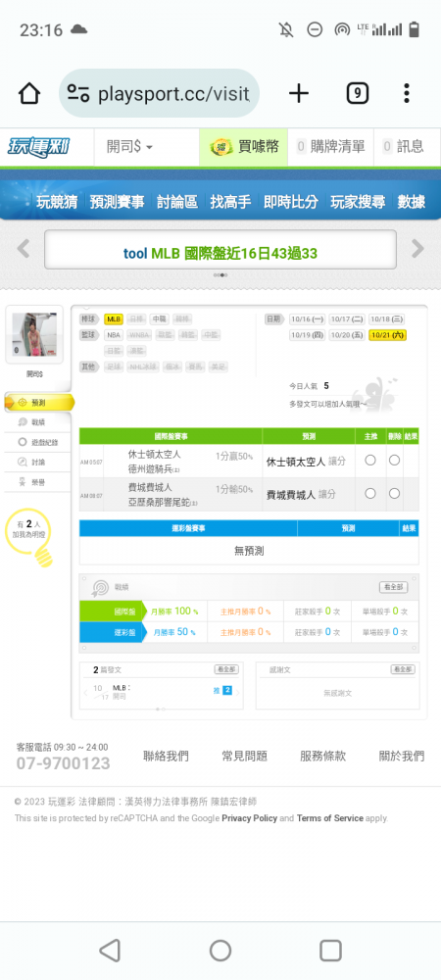
Task: Open the 討論區 forum menu
Action: pos(176,201)
